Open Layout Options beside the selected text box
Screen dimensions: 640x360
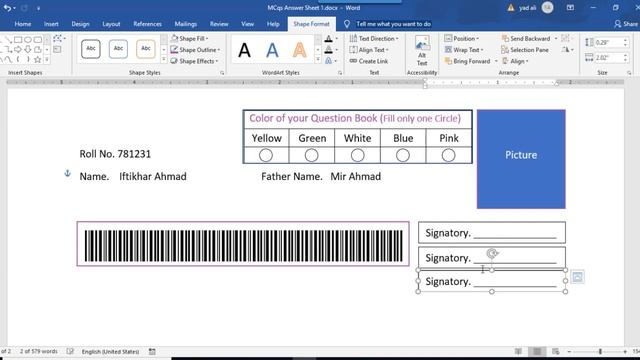577,277
